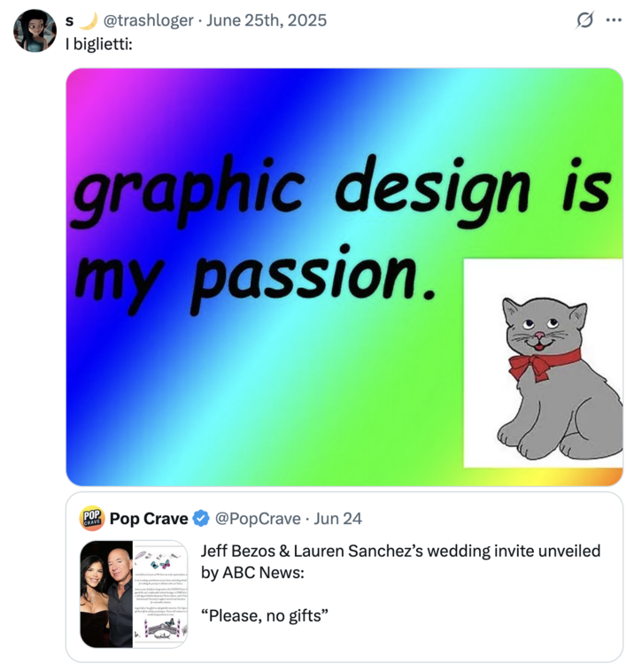Viewport: 634px width, 672px height.
Task: Click the Grok slashed-circle icon
Action: point(584,19)
